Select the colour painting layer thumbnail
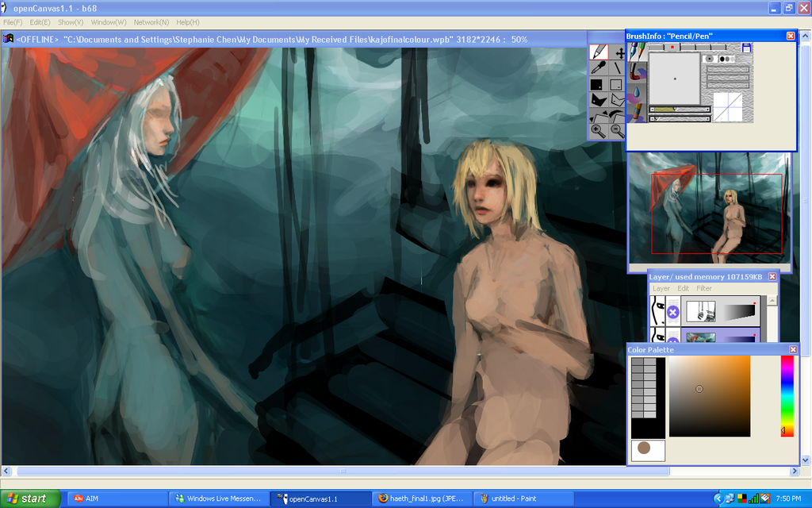The image size is (812, 508). click(701, 337)
